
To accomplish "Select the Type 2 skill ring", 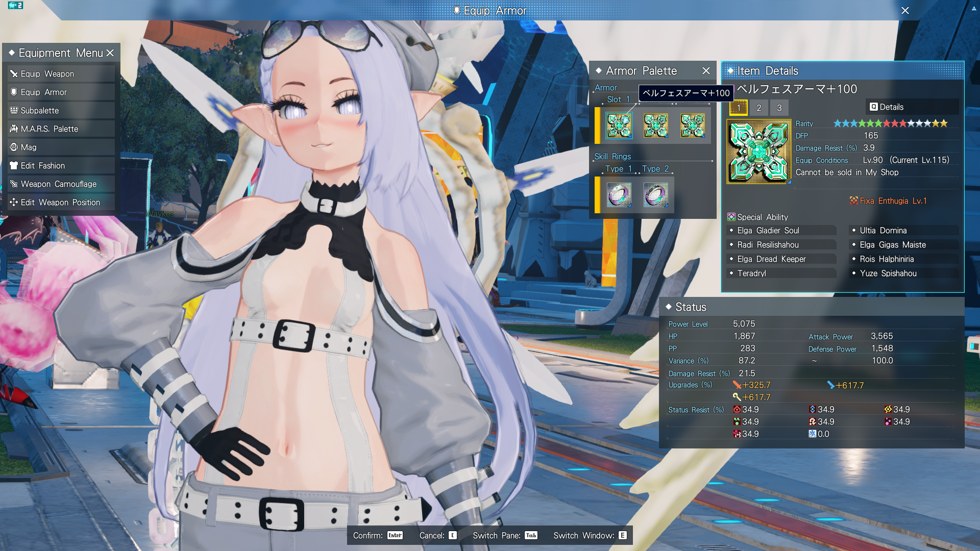I will click(656, 195).
